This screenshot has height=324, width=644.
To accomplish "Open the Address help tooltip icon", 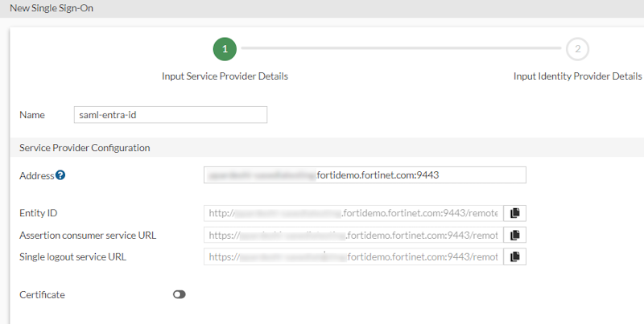I will (x=60, y=175).
